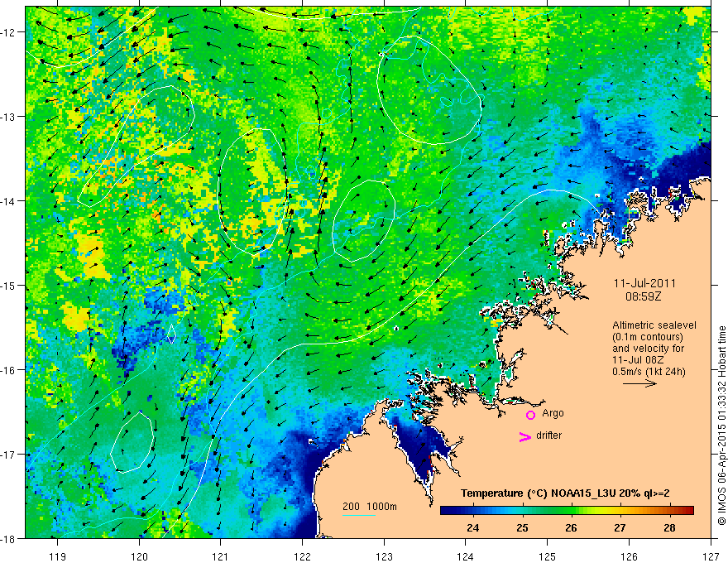Click the magenta Argo circle marker in legend

pyautogui.click(x=530, y=415)
